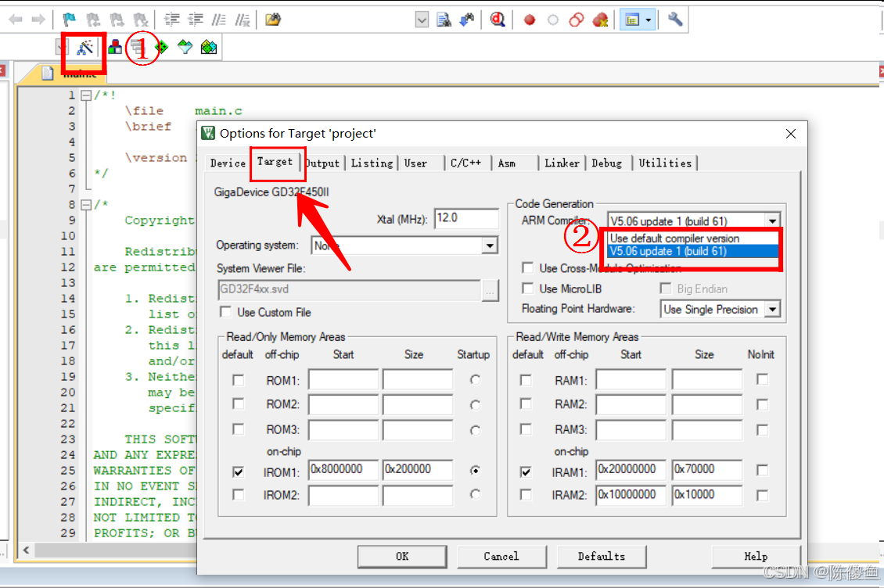Open the Utilities tab

665,163
